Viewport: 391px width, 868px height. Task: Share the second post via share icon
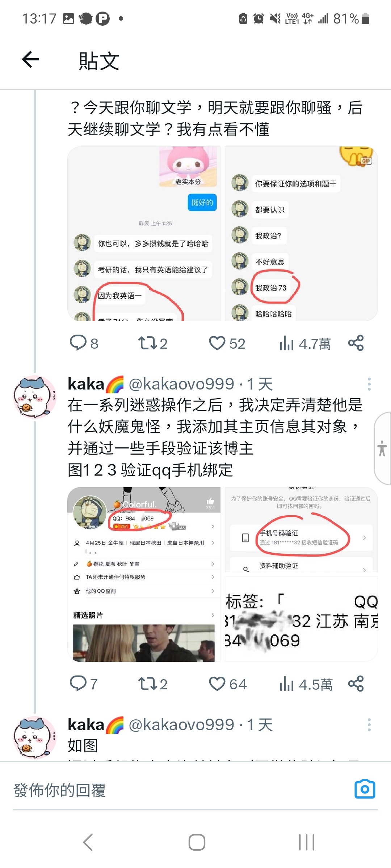(x=356, y=684)
